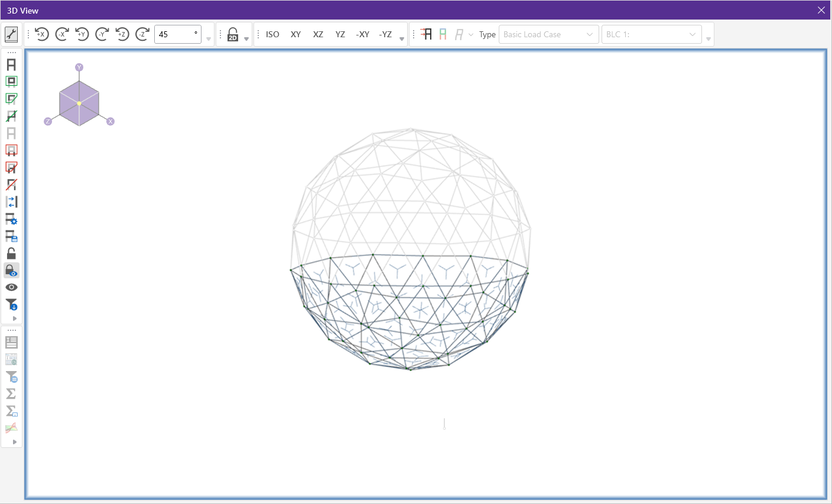Click the wrench settings icon
The height and width of the screenshot is (504, 832).
11,34
